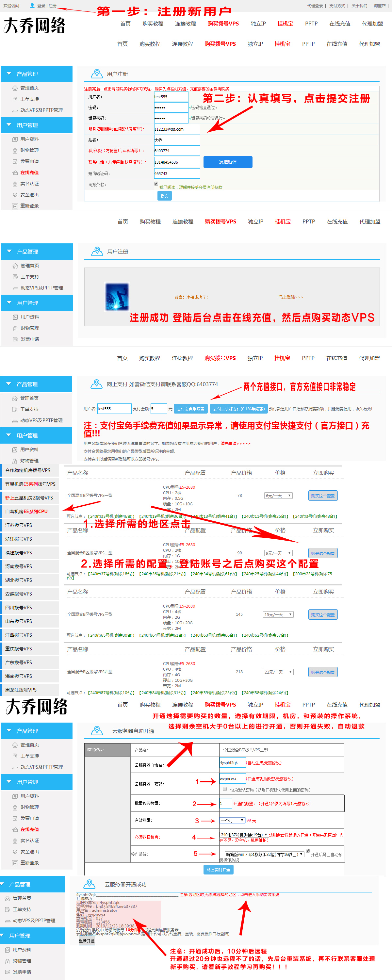
Task: Click 实名认证 icon in sidebar beside 云服务器自助开通 form
Action: coord(15,841)
